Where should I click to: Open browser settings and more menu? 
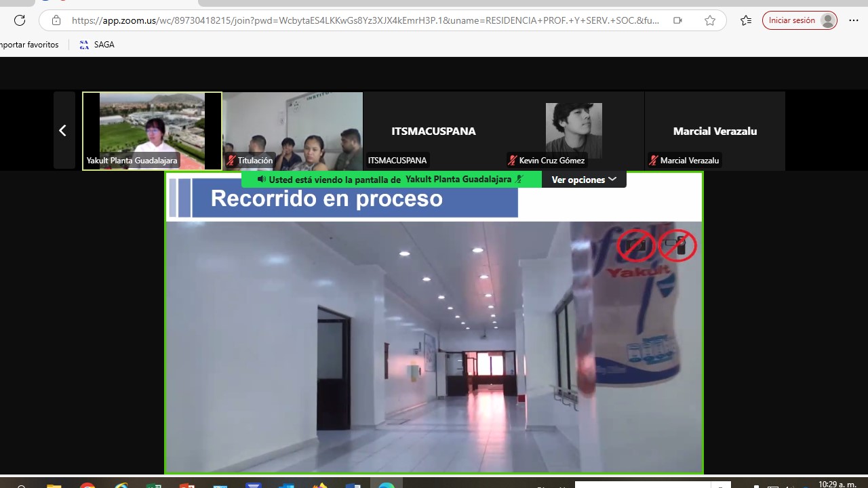coord(854,20)
